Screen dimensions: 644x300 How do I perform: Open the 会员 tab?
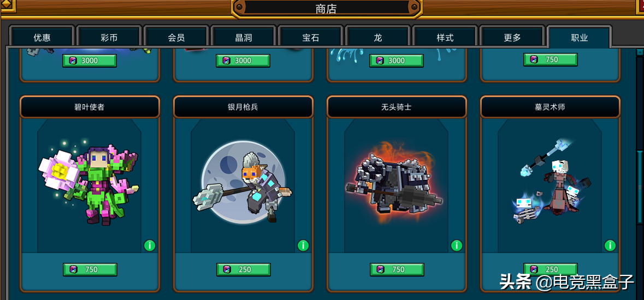[176, 38]
